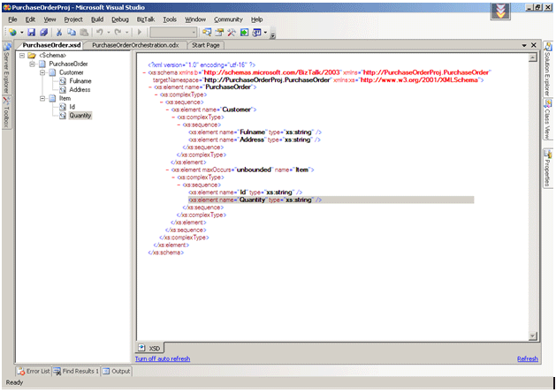Image resolution: width=556 pixels, height=392 pixels.
Task: Click the Save icon in the toolbar
Action: point(30,32)
